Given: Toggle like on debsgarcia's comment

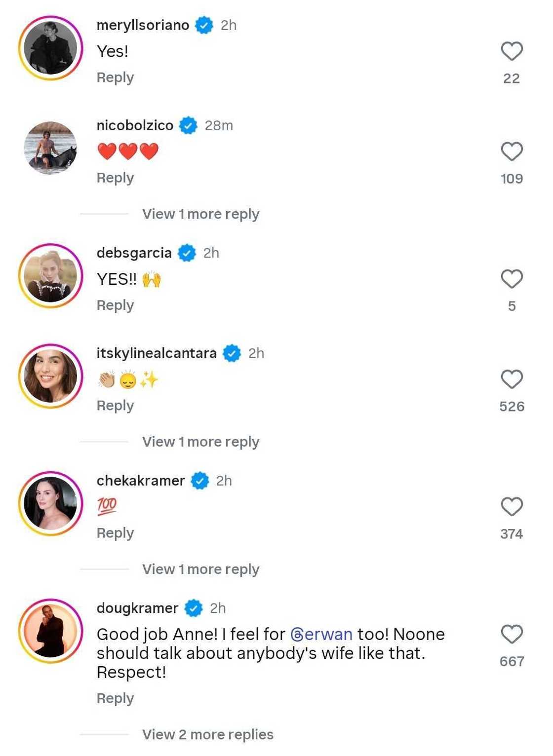Looking at the screenshot, I should 513,279.
